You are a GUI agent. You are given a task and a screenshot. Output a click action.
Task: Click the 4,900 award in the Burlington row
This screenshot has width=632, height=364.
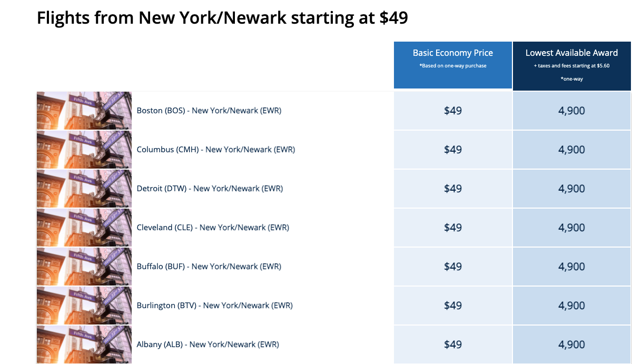(x=571, y=306)
